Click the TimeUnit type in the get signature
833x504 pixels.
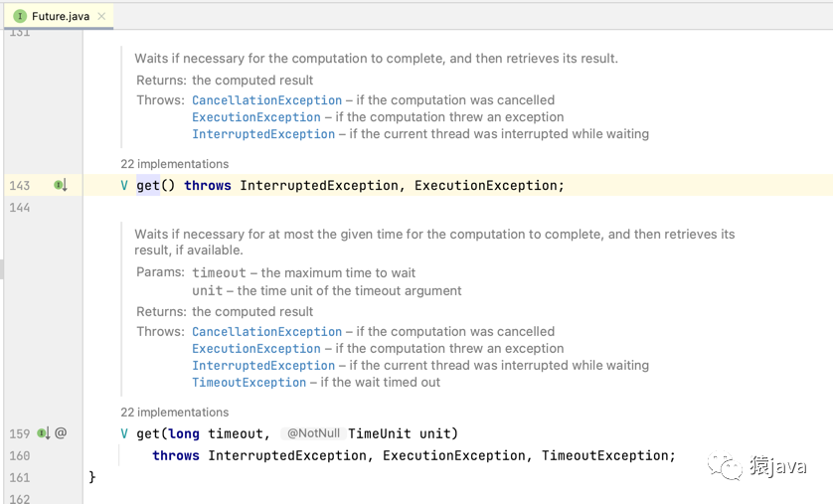(380, 433)
